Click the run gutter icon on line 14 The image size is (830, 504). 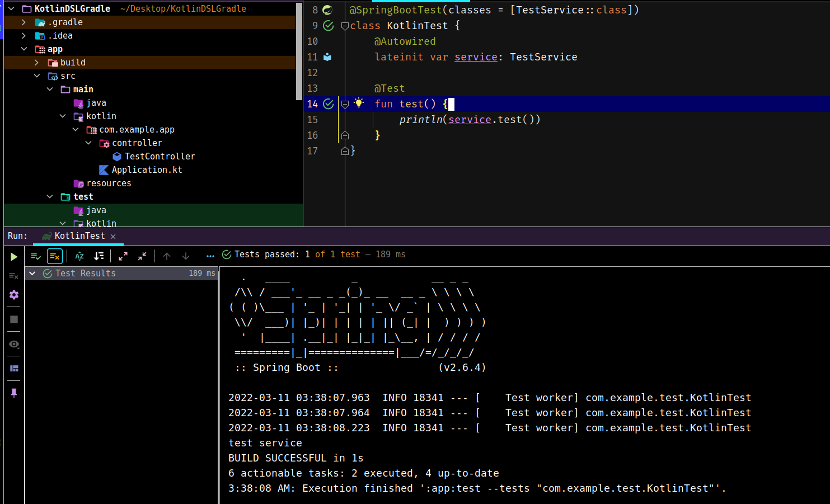329,104
